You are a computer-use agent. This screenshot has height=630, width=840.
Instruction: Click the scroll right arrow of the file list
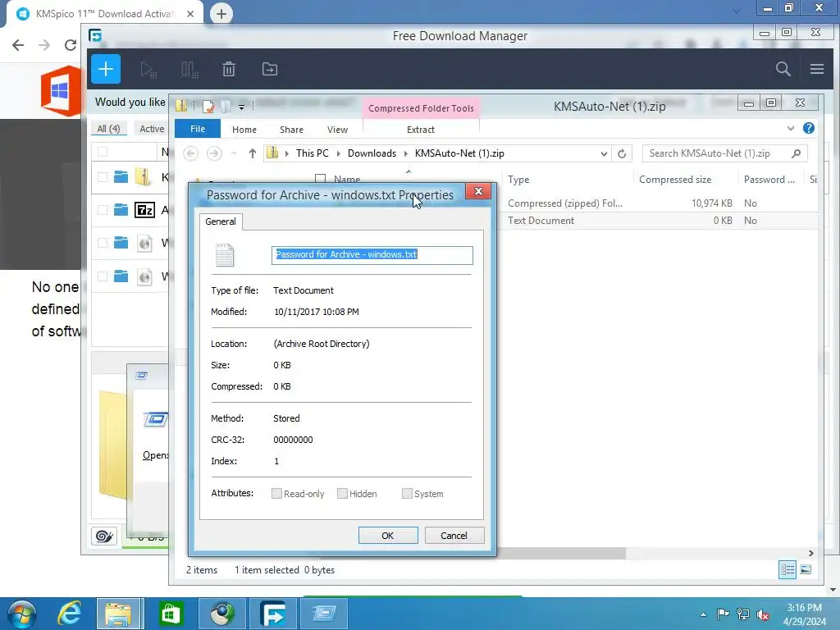click(x=810, y=553)
